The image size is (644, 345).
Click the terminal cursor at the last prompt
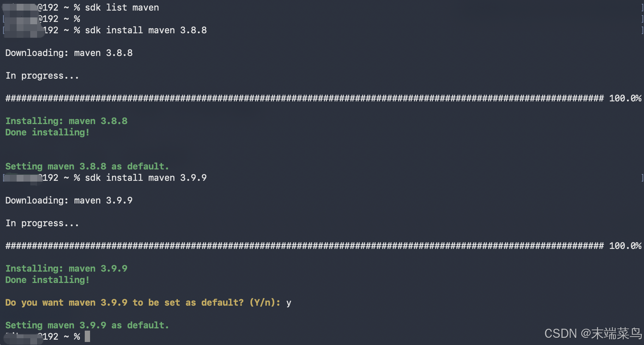point(87,336)
